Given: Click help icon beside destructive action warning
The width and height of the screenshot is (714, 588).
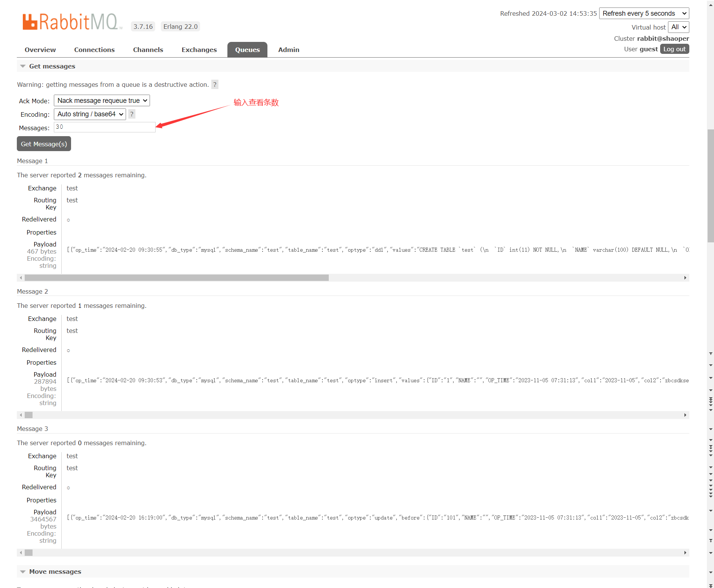Looking at the screenshot, I should click(x=215, y=85).
